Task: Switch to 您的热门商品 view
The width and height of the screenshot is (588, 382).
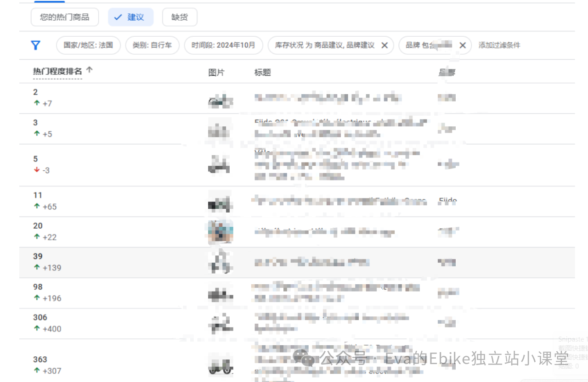Action: click(x=64, y=17)
